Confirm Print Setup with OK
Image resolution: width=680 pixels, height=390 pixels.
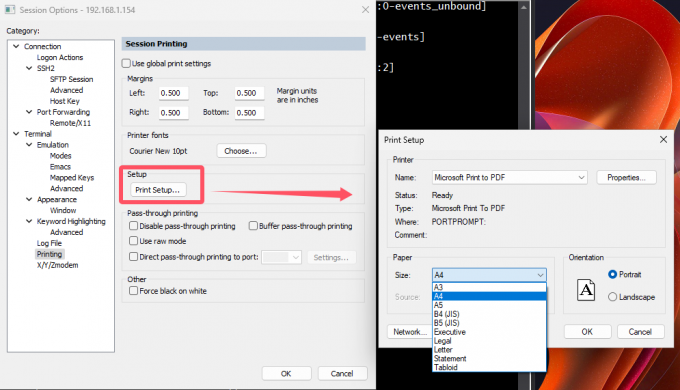coord(587,332)
